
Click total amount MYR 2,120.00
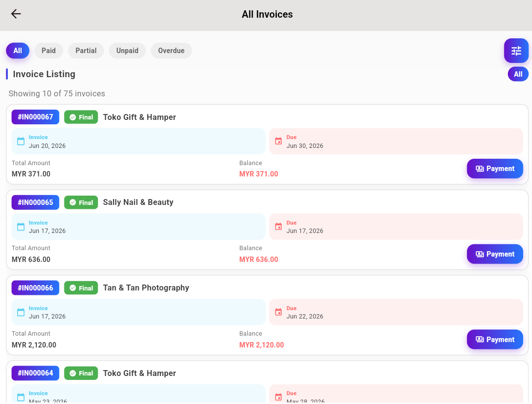click(x=34, y=345)
